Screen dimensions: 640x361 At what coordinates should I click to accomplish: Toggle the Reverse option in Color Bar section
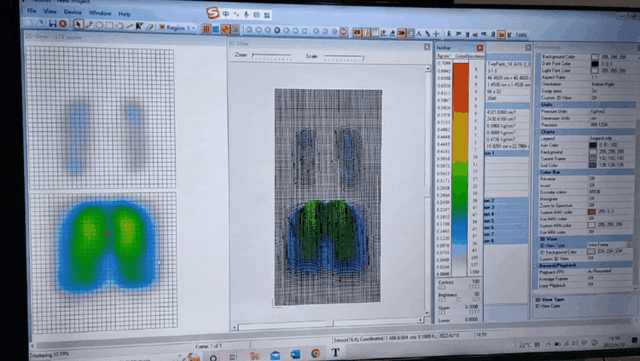pos(586,179)
